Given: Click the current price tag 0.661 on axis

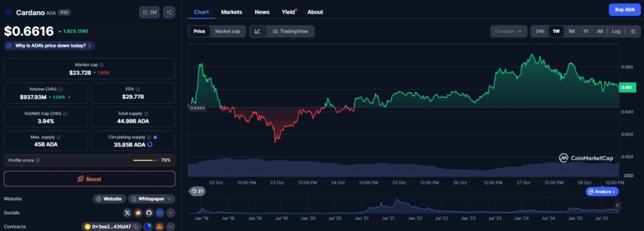Looking at the screenshot, I should [627, 87].
